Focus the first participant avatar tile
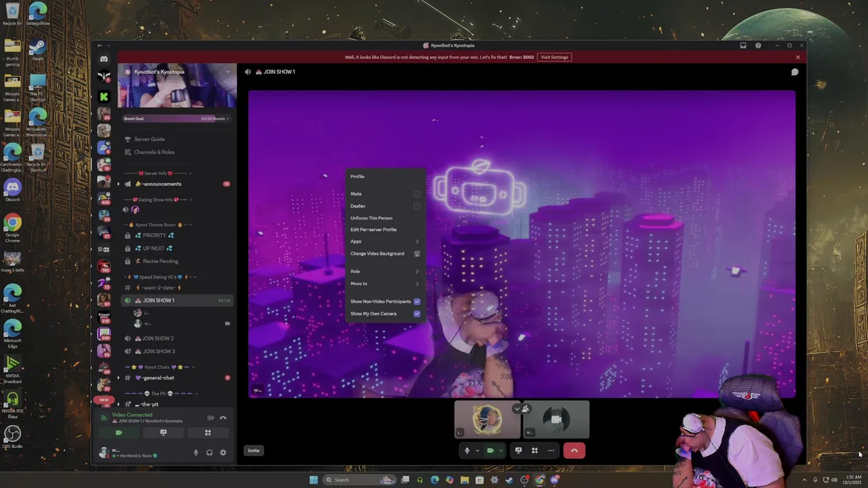Screen dimensions: 868x488 [x=487, y=420]
